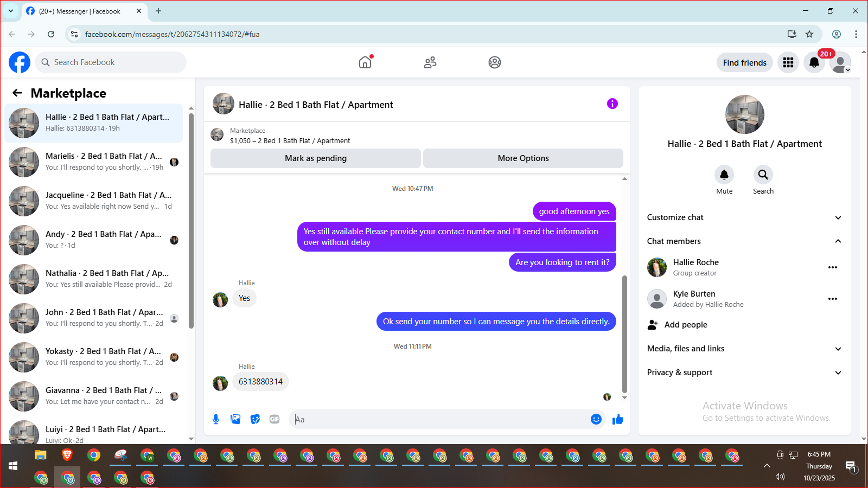The width and height of the screenshot is (868, 488).
Task: Choose a sticker from the sticker icon
Action: click(x=255, y=419)
